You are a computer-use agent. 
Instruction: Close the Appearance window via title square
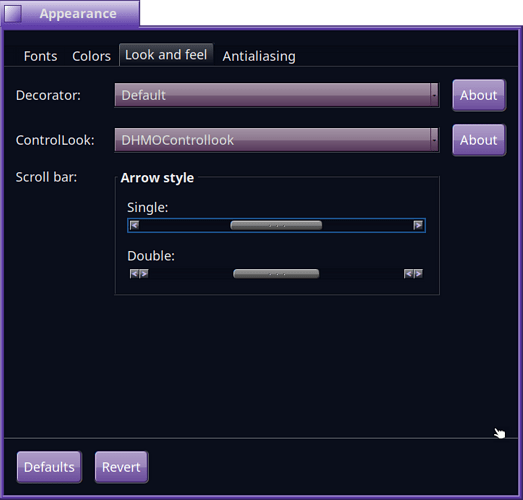[13, 14]
